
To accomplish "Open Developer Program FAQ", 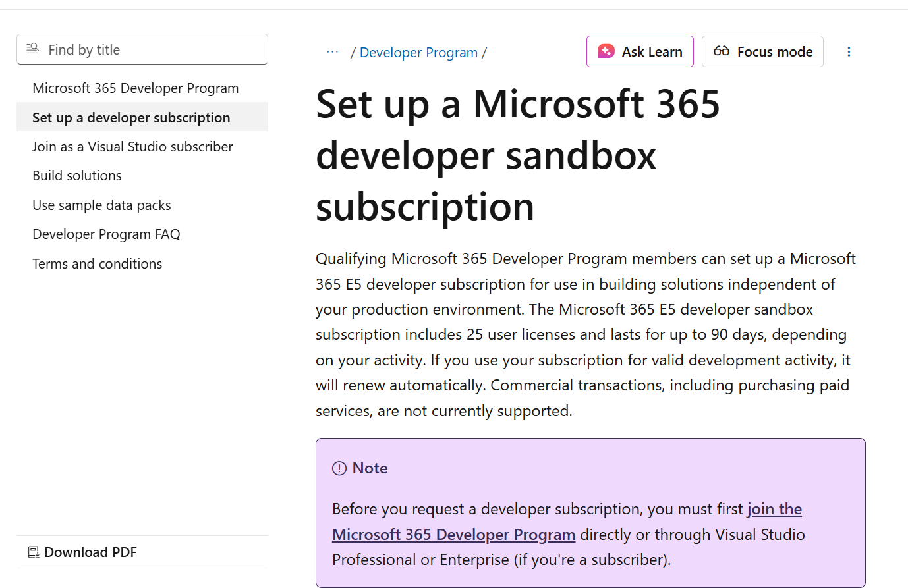I will [x=106, y=234].
